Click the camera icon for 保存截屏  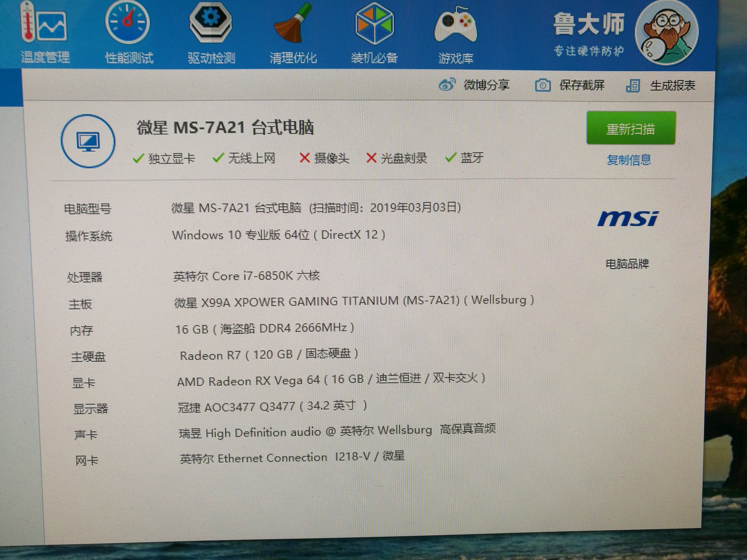543,85
